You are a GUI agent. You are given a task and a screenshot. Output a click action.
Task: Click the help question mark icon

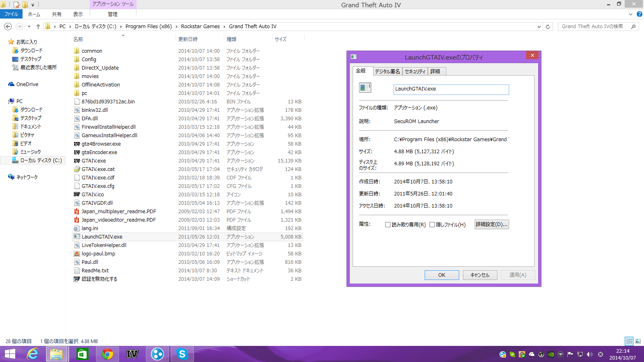pos(639,14)
